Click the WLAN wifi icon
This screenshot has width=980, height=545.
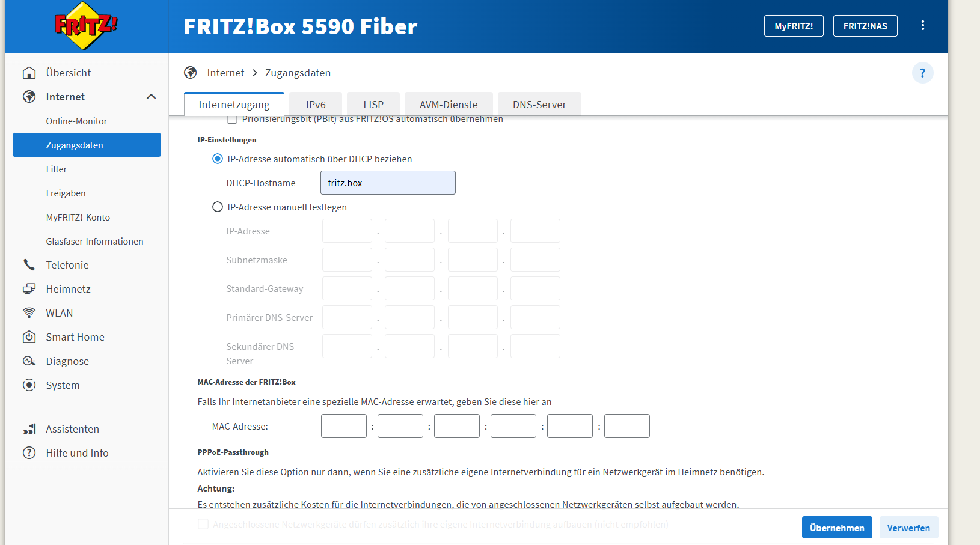[29, 313]
